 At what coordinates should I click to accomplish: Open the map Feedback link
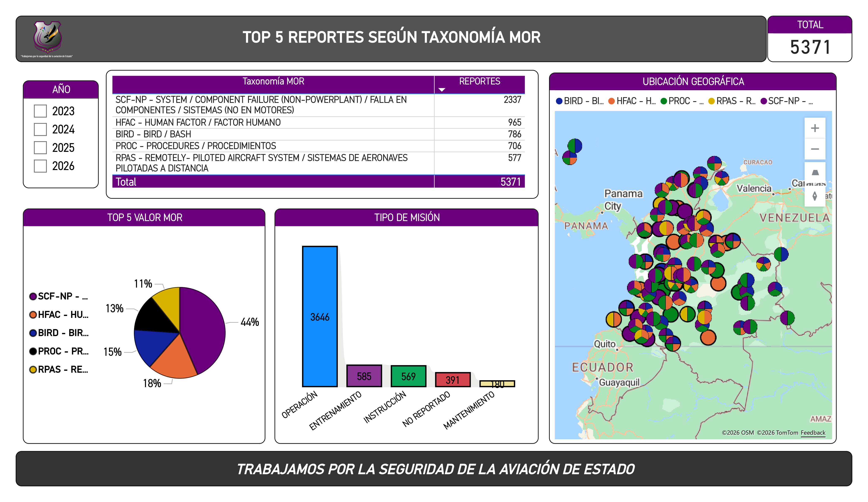(813, 432)
